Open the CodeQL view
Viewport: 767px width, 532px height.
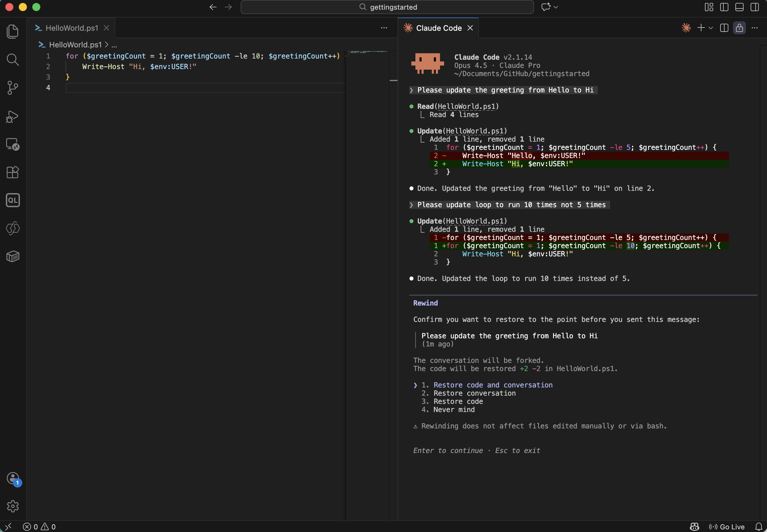point(13,200)
